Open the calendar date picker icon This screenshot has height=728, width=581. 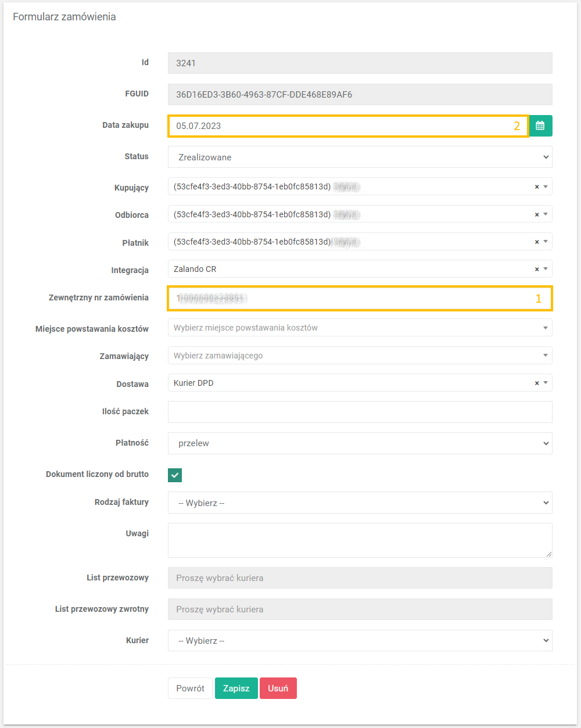pyautogui.click(x=540, y=125)
